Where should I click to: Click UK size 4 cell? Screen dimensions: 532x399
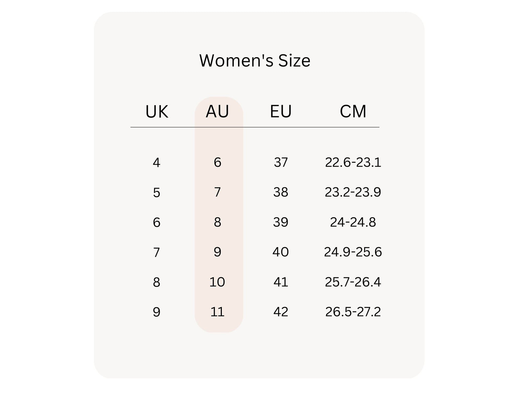(157, 163)
